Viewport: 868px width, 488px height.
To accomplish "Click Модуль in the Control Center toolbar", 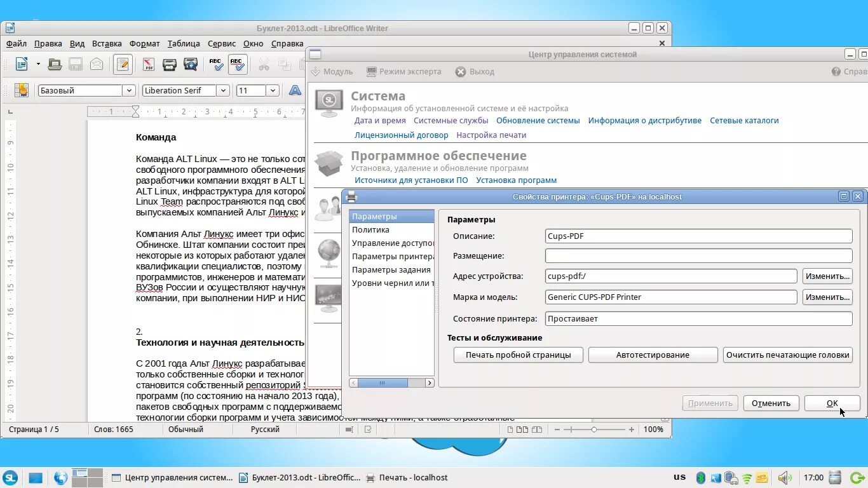I will (332, 72).
